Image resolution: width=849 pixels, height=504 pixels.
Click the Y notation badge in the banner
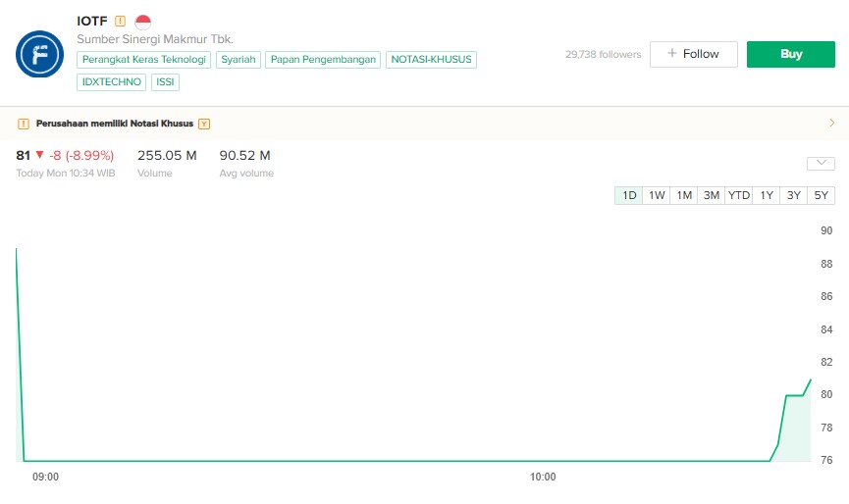(x=204, y=124)
